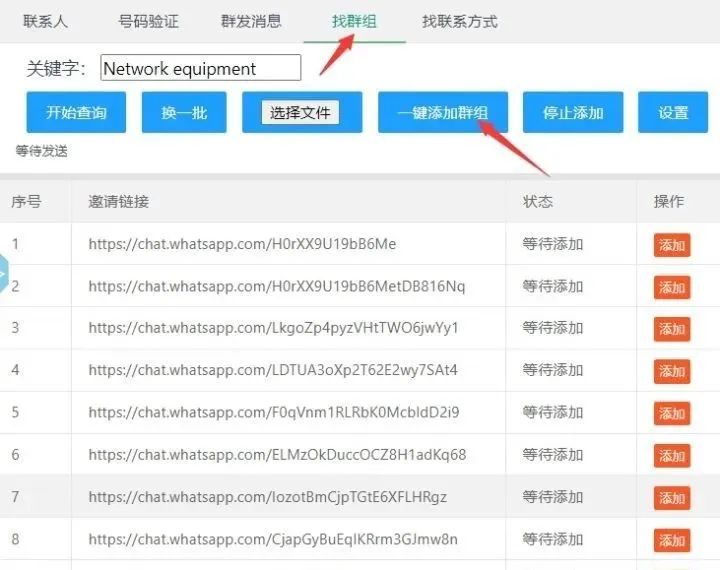This screenshot has height=570, width=720.
Task: Open the 号码验证 tab
Action: click(x=148, y=21)
